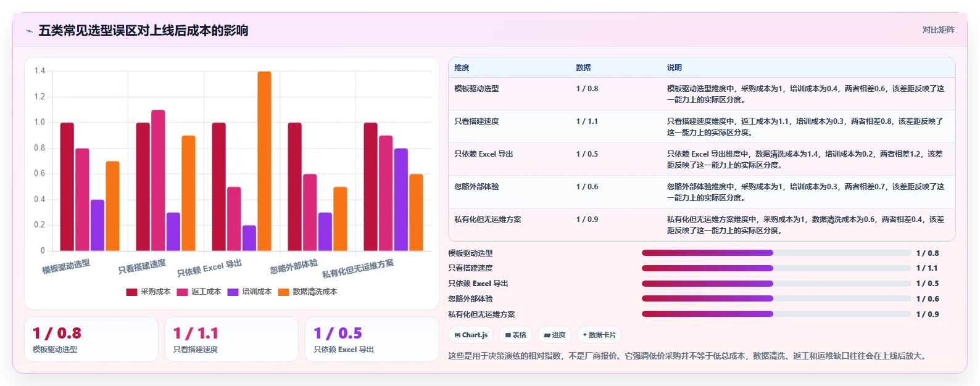Screen dimensions: 980x386
Task: Click the table value 1 / 0.8
Action: [587, 89]
